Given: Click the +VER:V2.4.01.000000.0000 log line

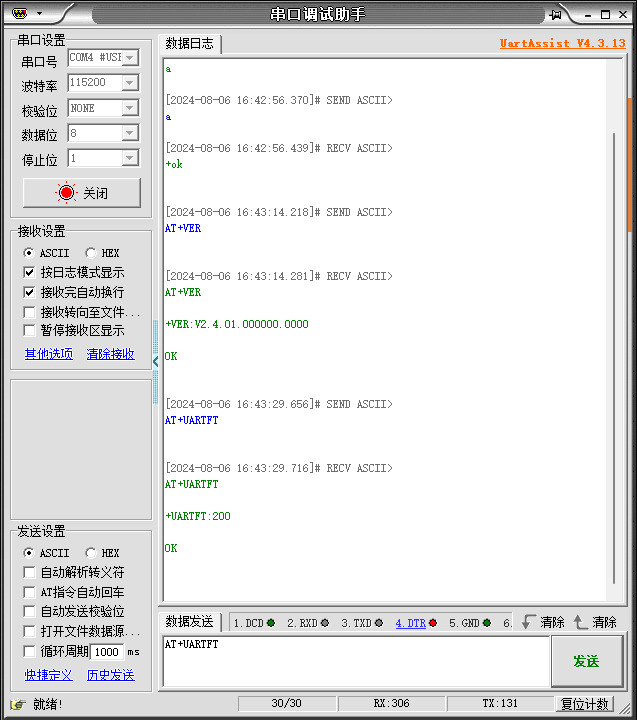Looking at the screenshot, I should click(237, 324).
